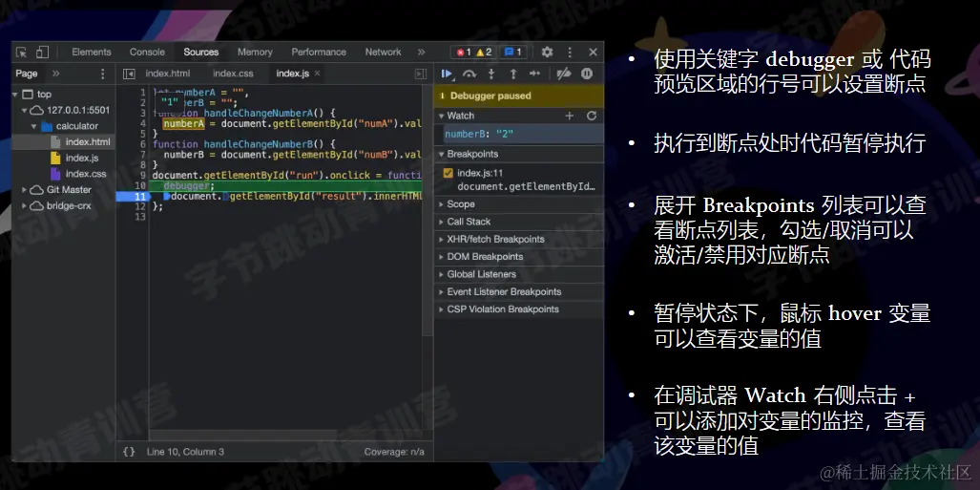980x490 pixels.
Task: Resume script execution
Action: point(447,74)
